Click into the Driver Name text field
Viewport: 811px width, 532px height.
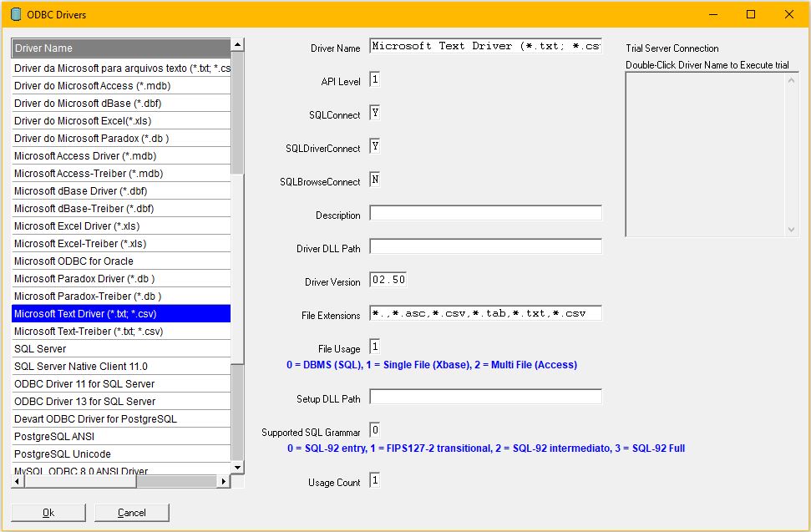(485, 46)
